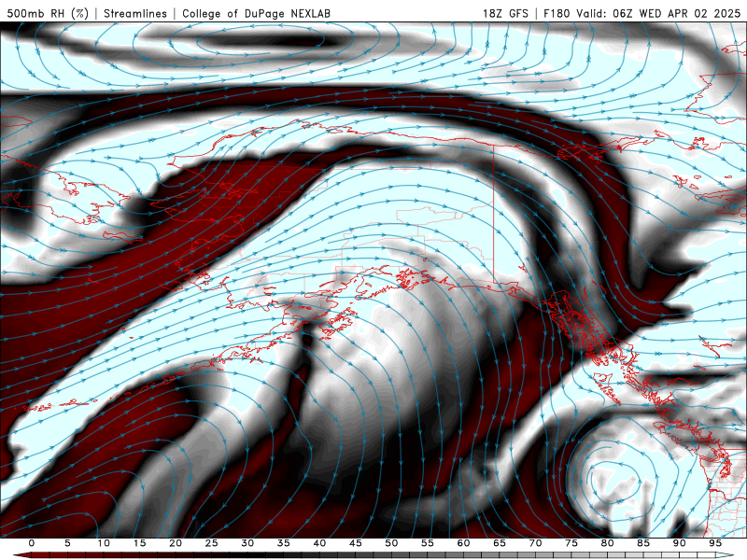
Task: Select the "18Z GFS" model run text
Action: pos(505,13)
